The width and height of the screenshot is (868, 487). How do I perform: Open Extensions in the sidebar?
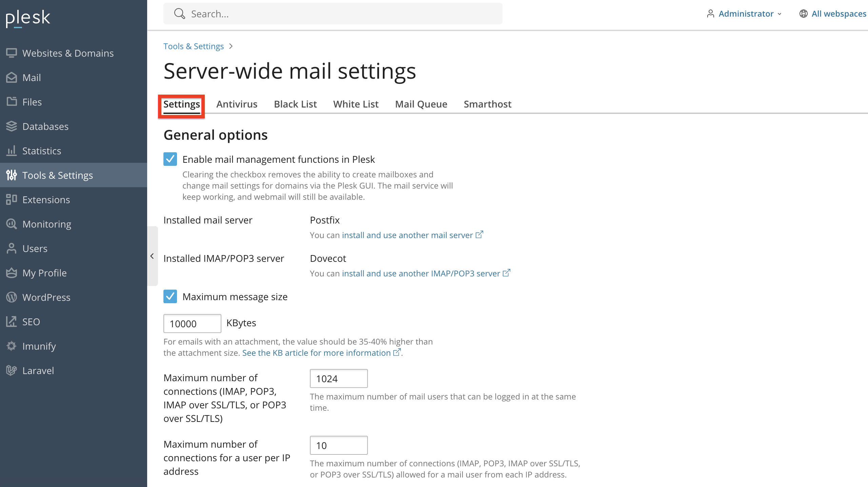click(x=74, y=199)
